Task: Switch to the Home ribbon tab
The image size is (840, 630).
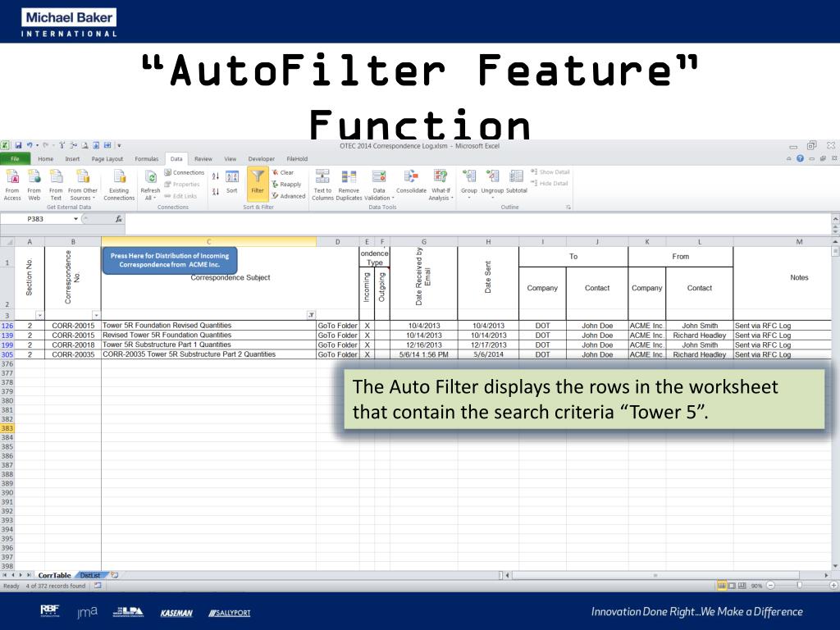Action: click(x=46, y=159)
